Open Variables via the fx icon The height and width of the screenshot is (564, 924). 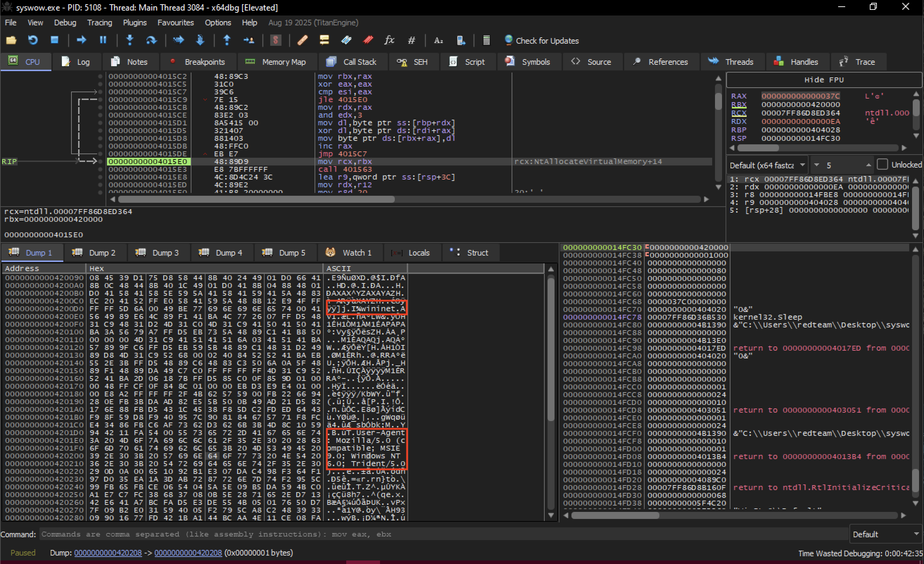[x=389, y=40]
